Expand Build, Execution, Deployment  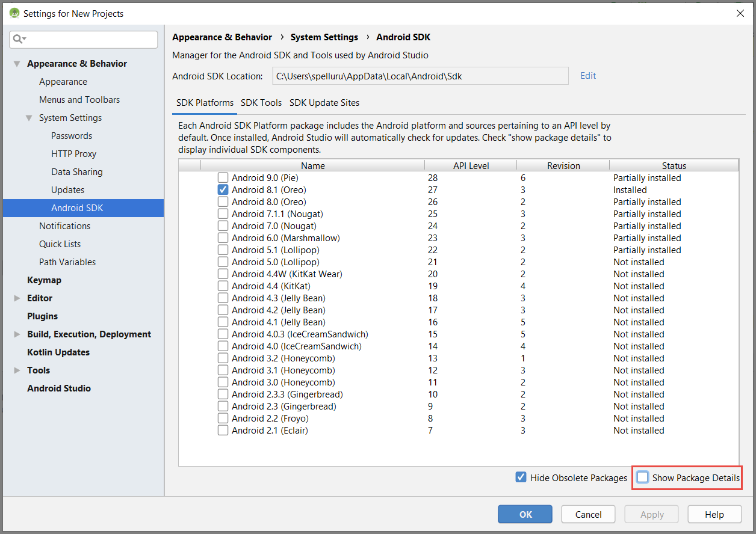pyautogui.click(x=16, y=334)
